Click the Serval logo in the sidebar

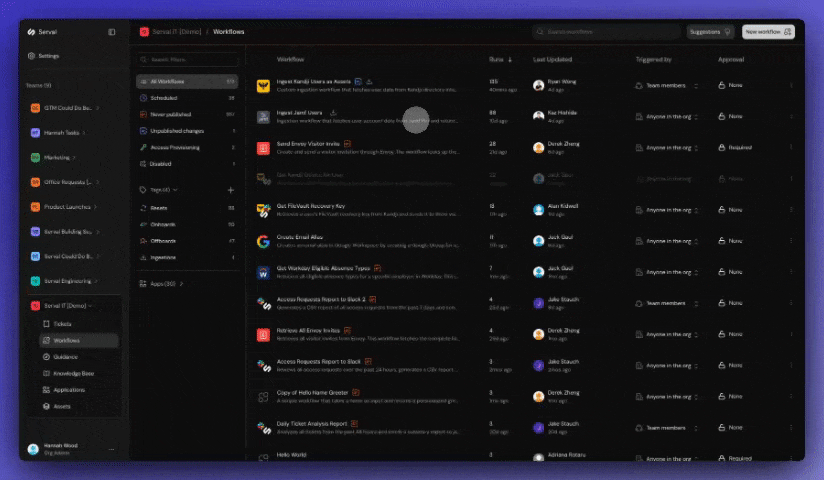pyautogui.click(x=31, y=32)
